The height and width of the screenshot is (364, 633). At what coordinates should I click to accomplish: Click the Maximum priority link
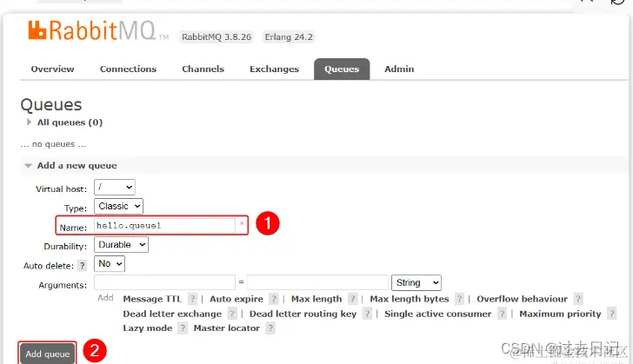coord(560,314)
